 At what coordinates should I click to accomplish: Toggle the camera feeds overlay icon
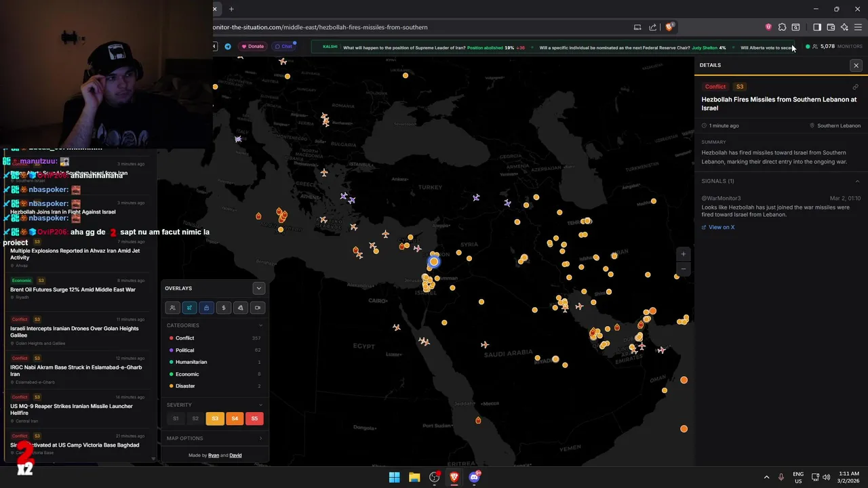tap(258, 308)
